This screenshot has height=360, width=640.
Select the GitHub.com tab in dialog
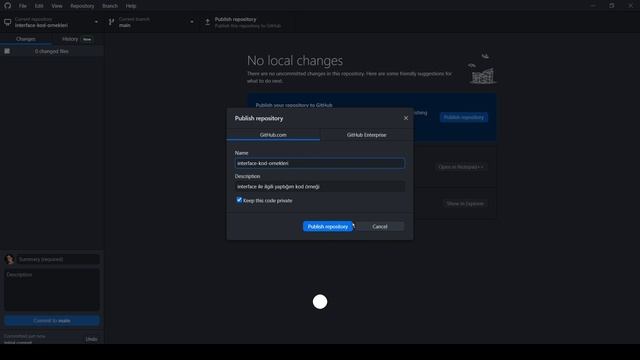click(273, 135)
